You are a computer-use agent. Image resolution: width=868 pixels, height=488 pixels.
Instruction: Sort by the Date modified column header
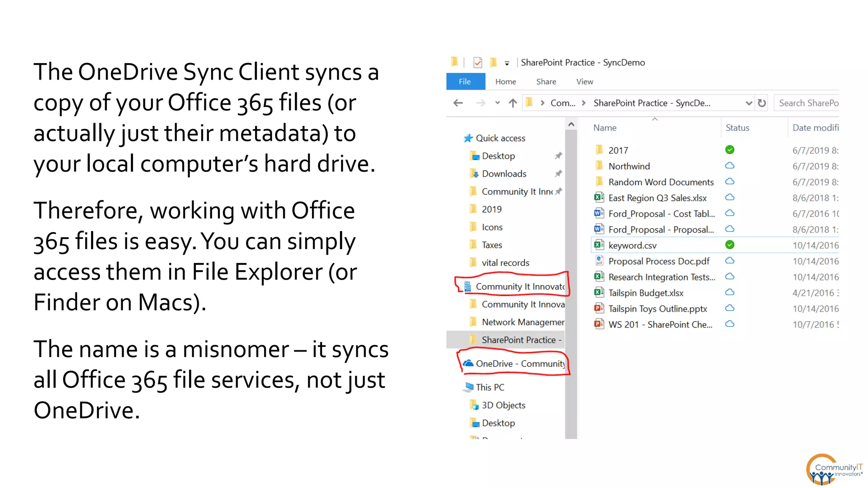click(x=815, y=128)
